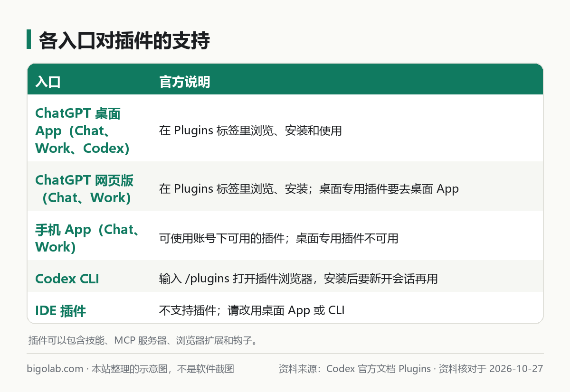Select the IDE 插件 row label
Viewport: 570px width, 392px height.
click(60, 311)
